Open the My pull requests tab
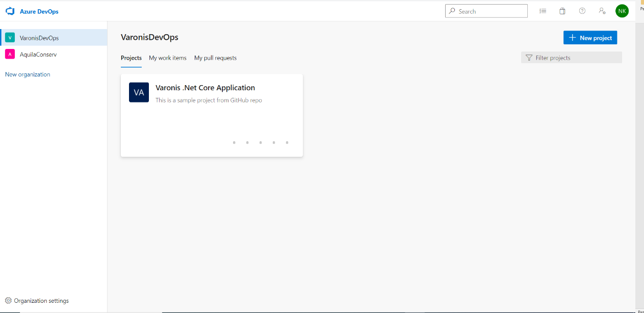The image size is (644, 313). [x=215, y=58]
